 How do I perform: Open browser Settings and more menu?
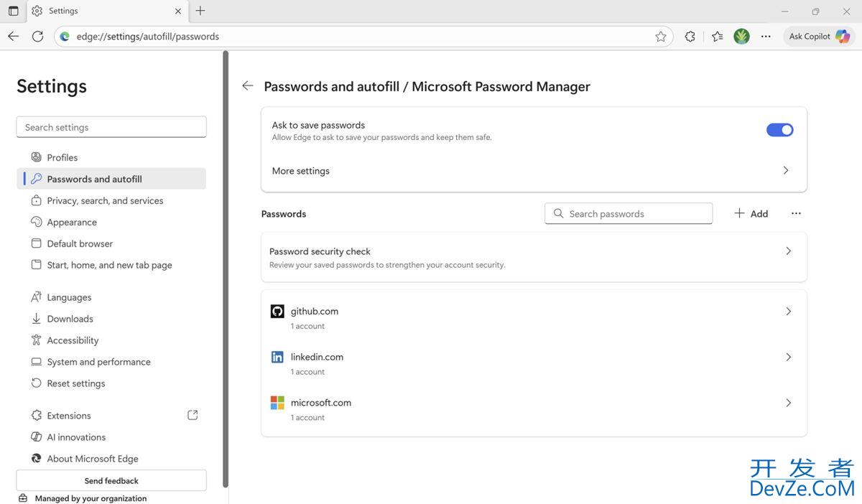766,37
